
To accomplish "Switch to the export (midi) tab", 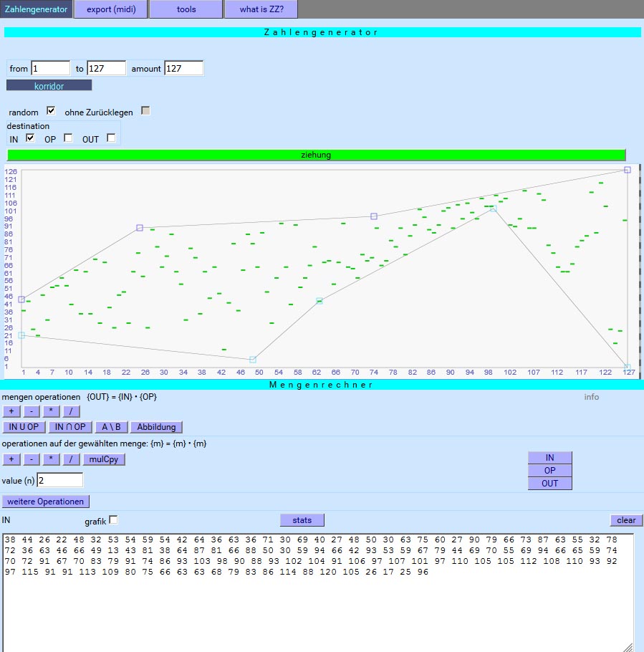I will click(x=110, y=9).
